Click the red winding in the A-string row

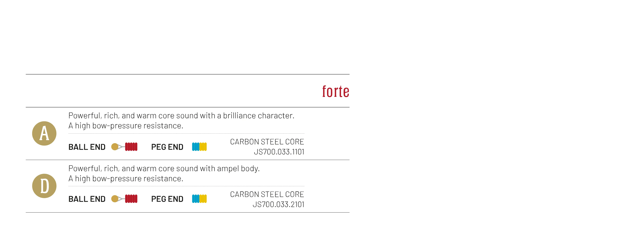tap(131, 147)
